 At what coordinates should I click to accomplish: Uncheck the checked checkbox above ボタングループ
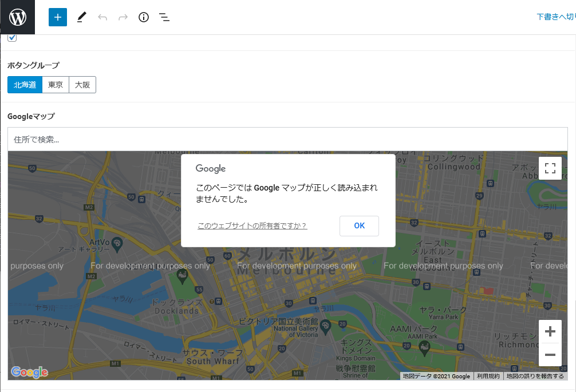(x=12, y=37)
